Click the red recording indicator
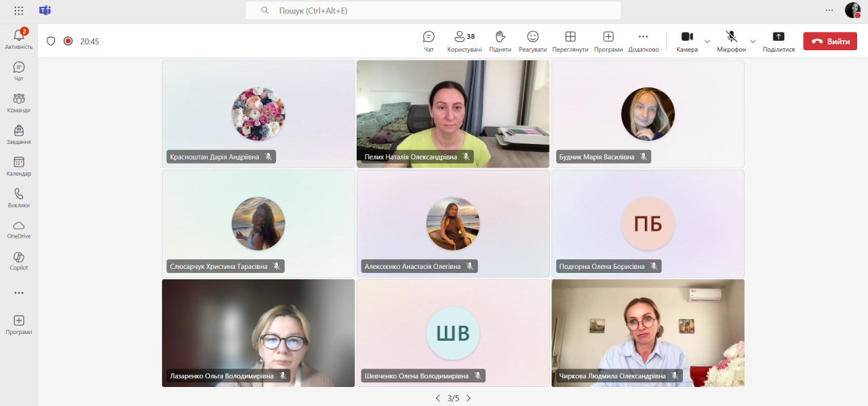 [68, 41]
